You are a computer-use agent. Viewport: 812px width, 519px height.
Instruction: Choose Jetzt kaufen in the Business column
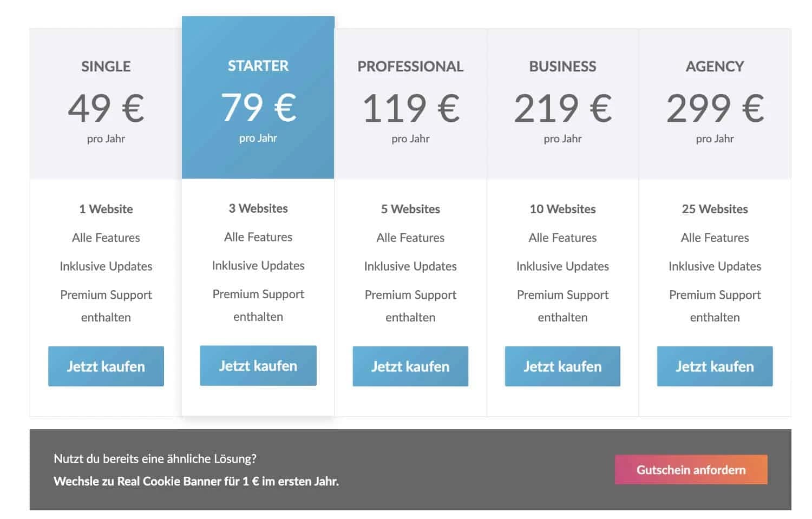(562, 366)
